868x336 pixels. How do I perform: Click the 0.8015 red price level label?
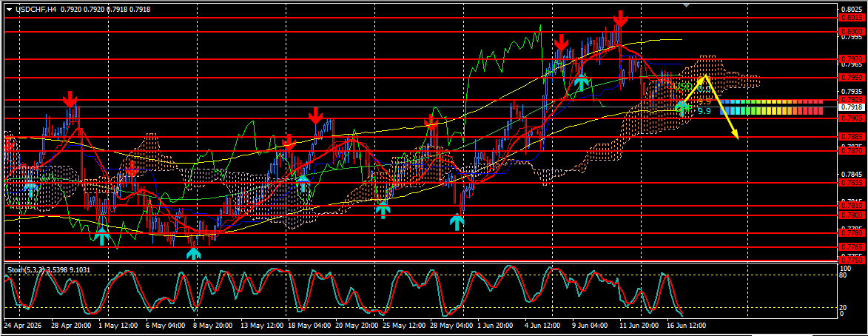[852, 17]
